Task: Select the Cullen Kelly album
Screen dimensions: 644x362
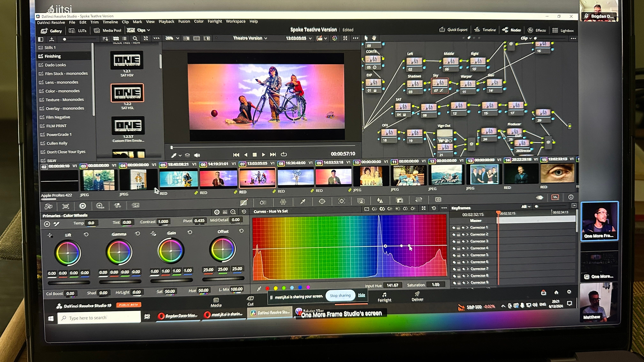Action: point(57,143)
